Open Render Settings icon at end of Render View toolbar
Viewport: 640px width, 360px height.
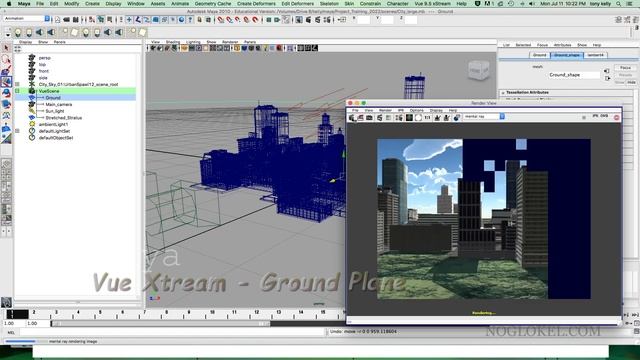point(456,118)
